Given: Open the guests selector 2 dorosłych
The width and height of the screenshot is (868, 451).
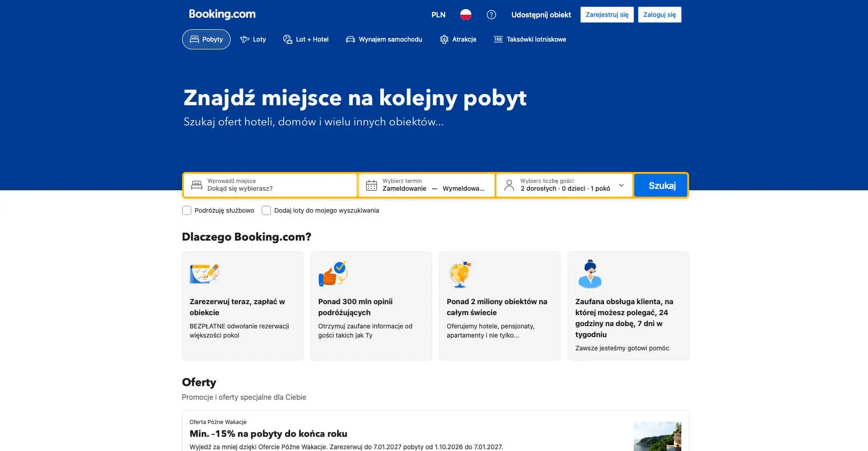Looking at the screenshot, I should click(565, 185).
